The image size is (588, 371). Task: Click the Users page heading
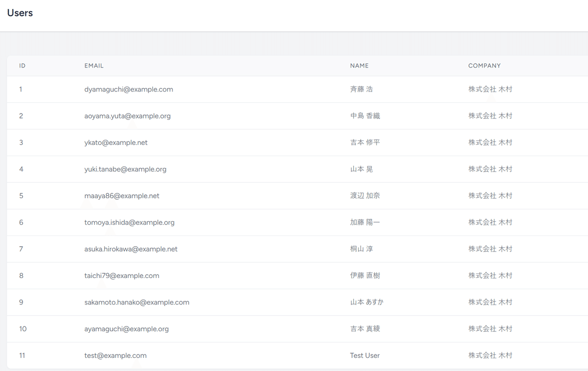coord(20,13)
